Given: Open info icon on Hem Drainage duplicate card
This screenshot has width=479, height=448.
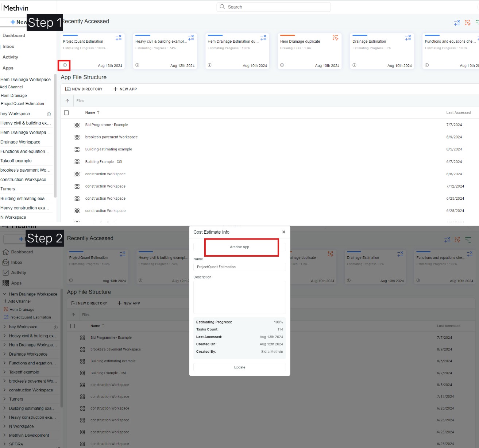Looking at the screenshot, I should 282,65.
